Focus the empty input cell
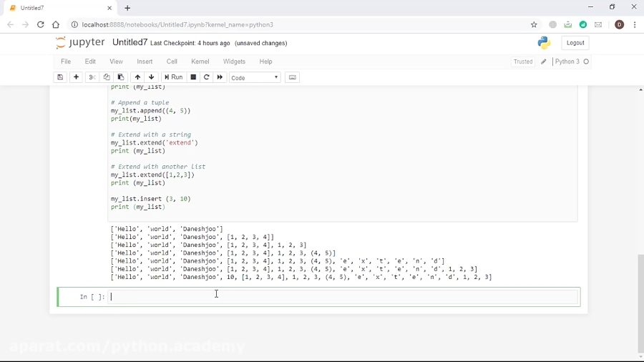This screenshot has height=362, width=644. tap(343, 297)
